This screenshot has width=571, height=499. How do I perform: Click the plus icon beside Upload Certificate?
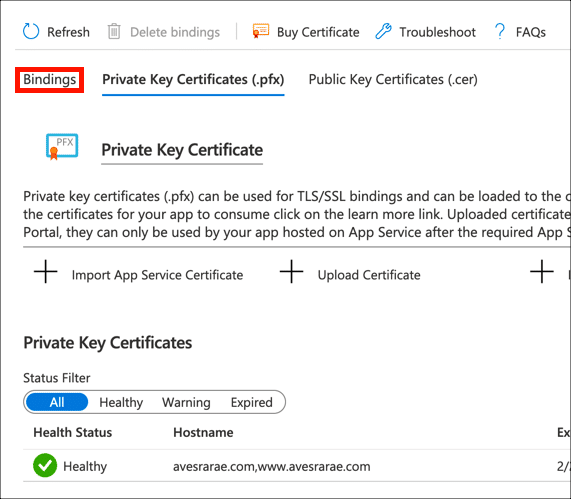pyautogui.click(x=291, y=272)
